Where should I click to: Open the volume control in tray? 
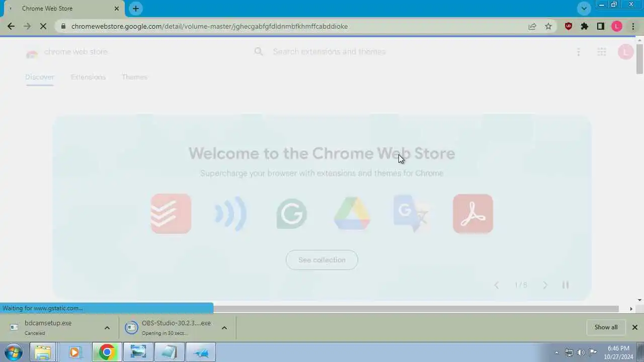[581, 352]
